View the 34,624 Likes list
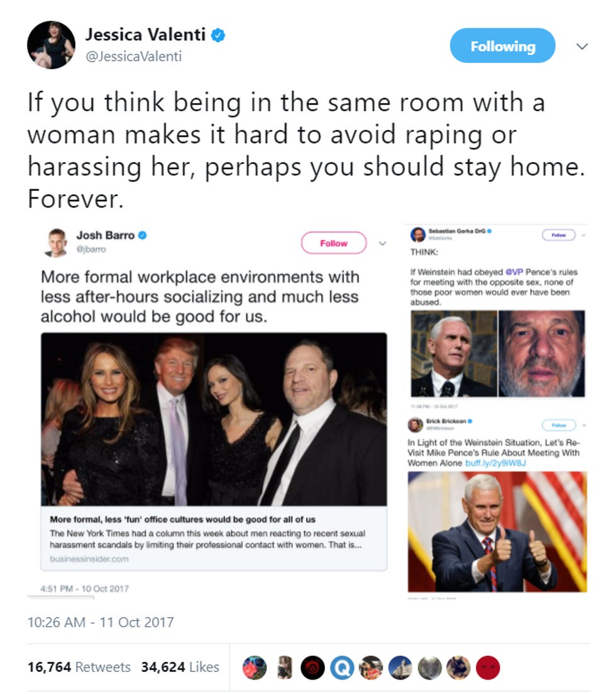The width and height of the screenshot is (616, 694). pos(180,667)
